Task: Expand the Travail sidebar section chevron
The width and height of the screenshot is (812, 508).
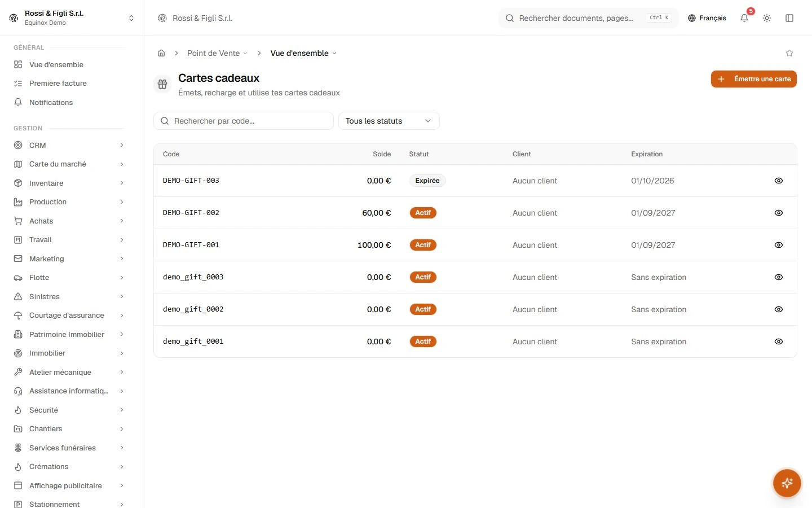Action: pyautogui.click(x=122, y=240)
